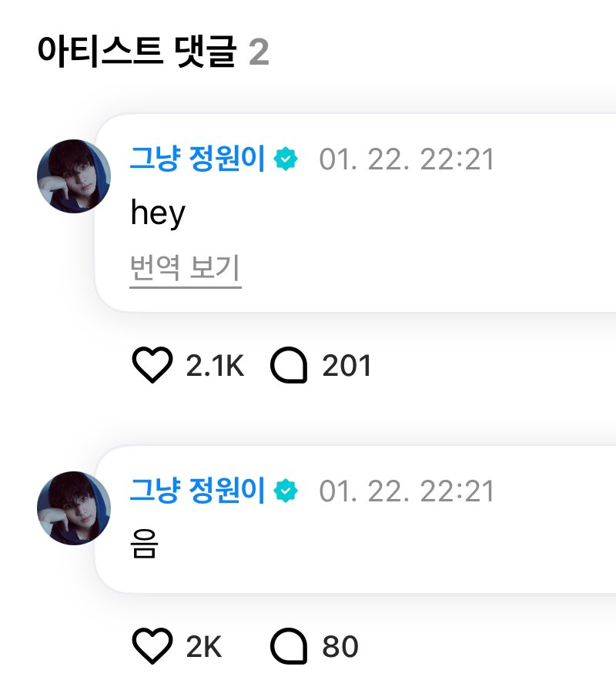Click the "아티스트 댓글" section heading
Viewport: 616px width, 697px height.
pyautogui.click(x=136, y=52)
